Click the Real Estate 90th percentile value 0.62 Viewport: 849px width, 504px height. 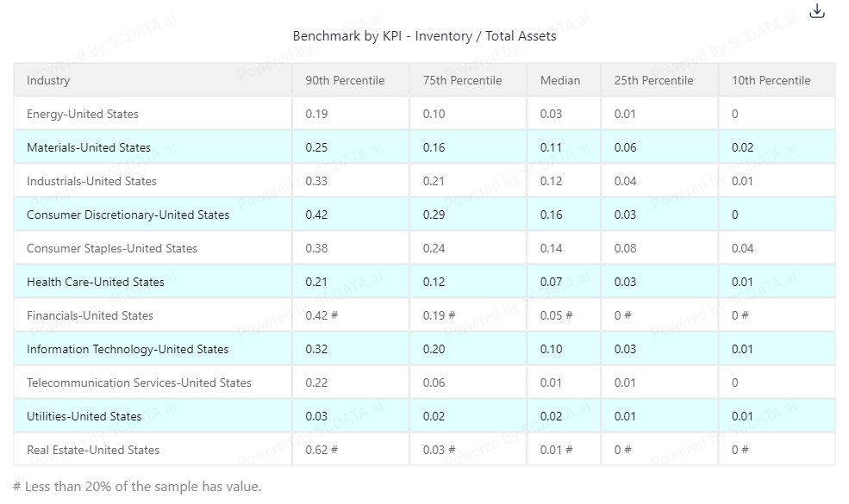316,450
